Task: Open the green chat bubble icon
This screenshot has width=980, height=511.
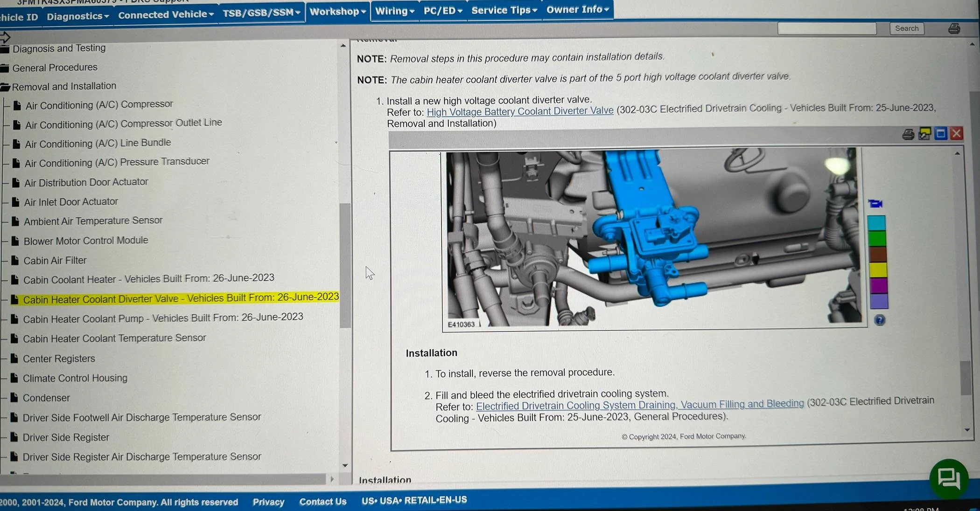Action: pos(949,478)
